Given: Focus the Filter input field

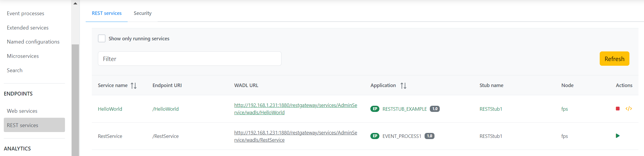Looking at the screenshot, I should click(x=190, y=59).
